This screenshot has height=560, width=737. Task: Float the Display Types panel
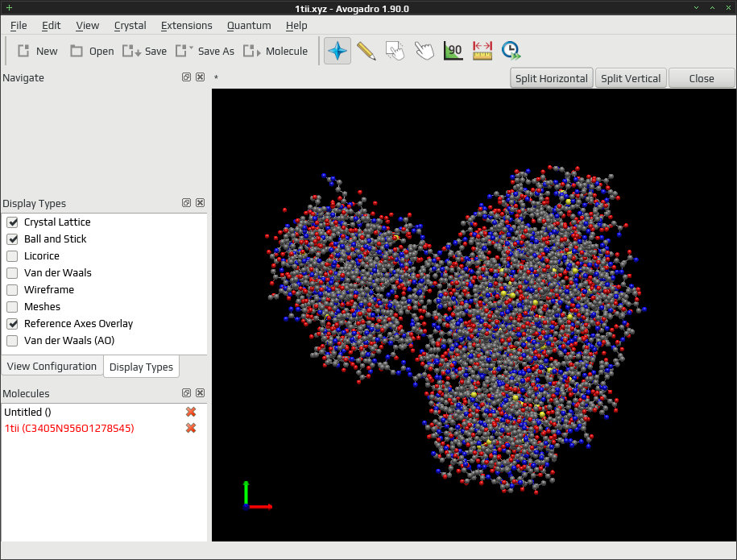(x=186, y=203)
